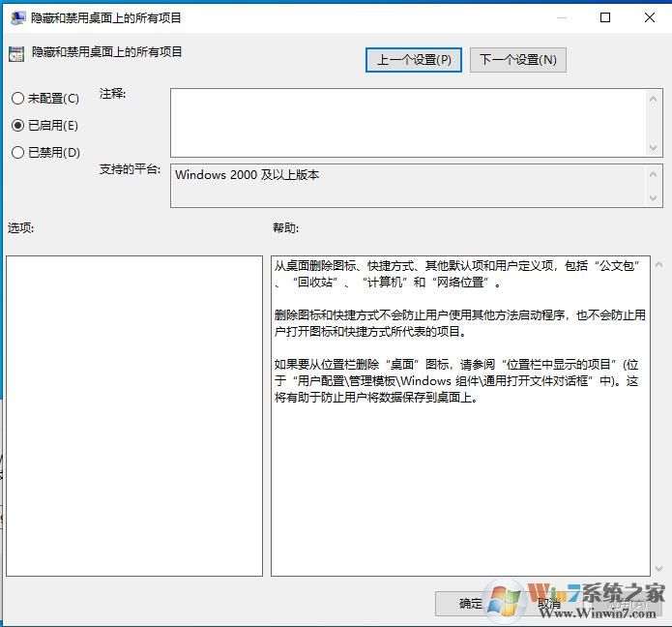The image size is (672, 627).
Task: Click the policy setting icon beside the heading
Action: coord(16,54)
